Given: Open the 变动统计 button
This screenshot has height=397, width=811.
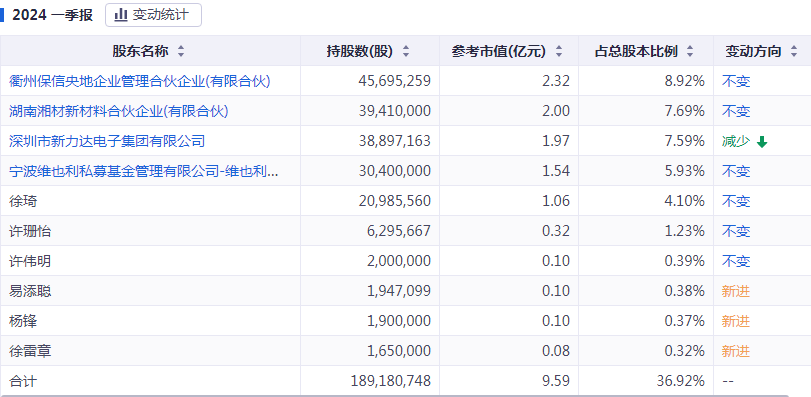Looking at the screenshot, I should pyautogui.click(x=154, y=15).
